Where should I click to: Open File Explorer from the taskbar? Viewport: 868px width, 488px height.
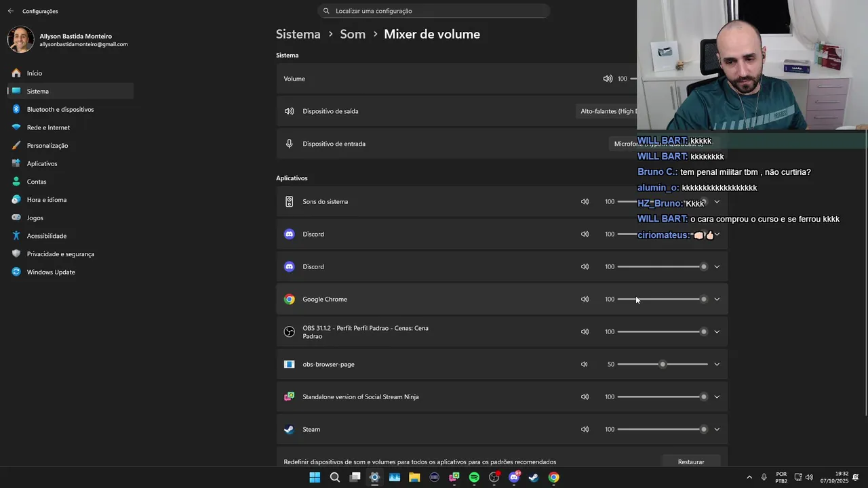(414, 477)
